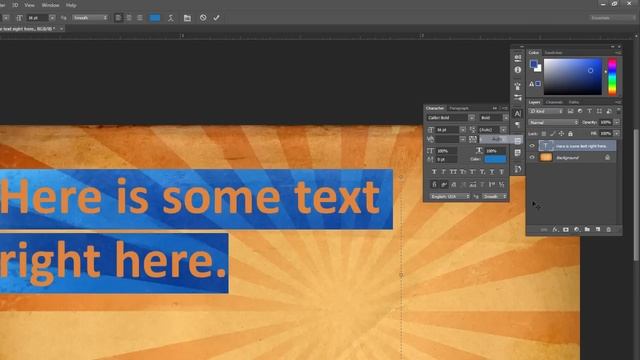Open the Layers panel flyout menu
The image size is (640, 360).
tap(618, 102)
